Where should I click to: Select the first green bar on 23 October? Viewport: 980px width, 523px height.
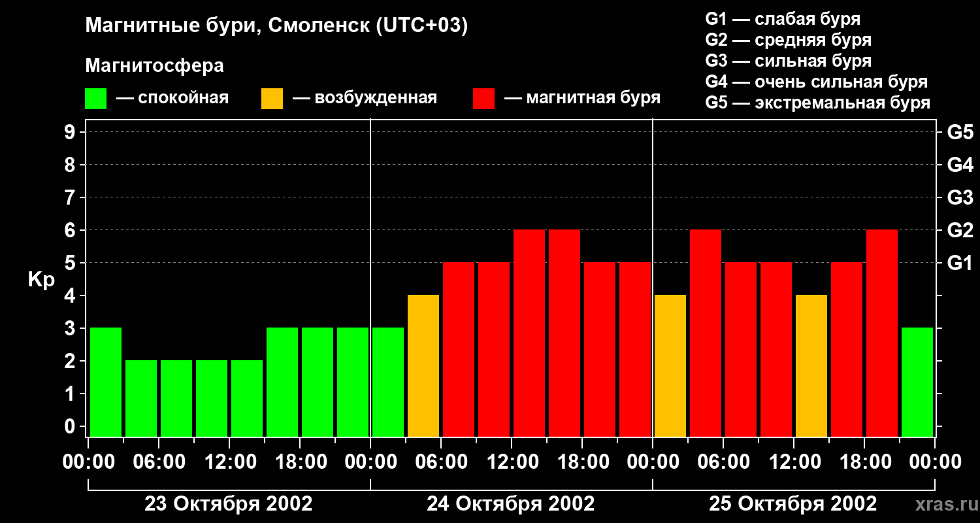pyautogui.click(x=106, y=382)
